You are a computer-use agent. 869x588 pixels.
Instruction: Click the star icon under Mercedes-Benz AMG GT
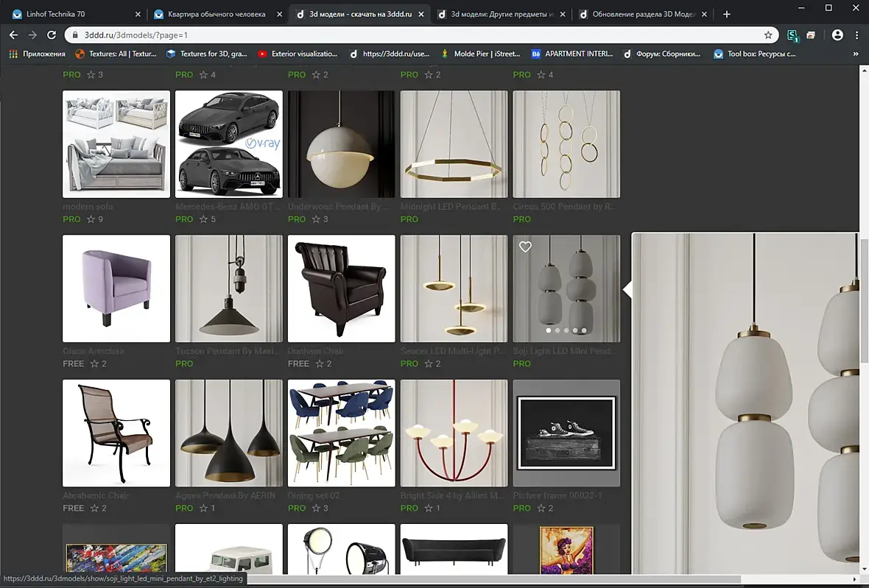pyautogui.click(x=203, y=219)
